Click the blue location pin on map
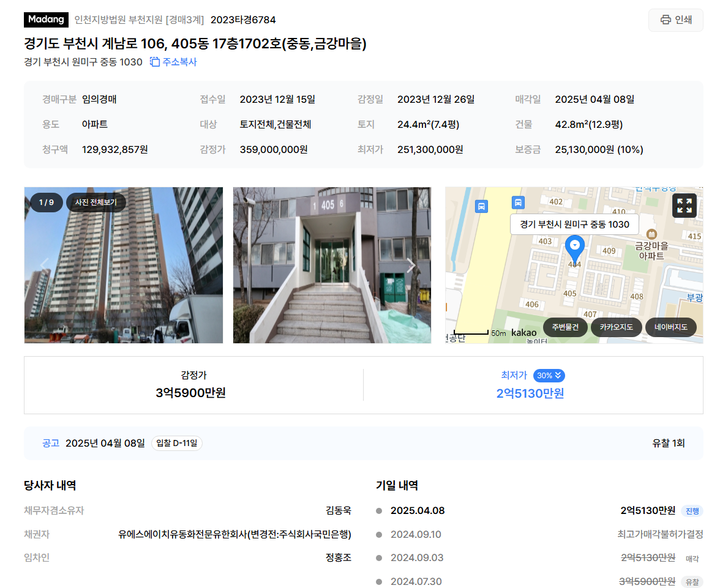The height and width of the screenshot is (588, 709). point(575,248)
